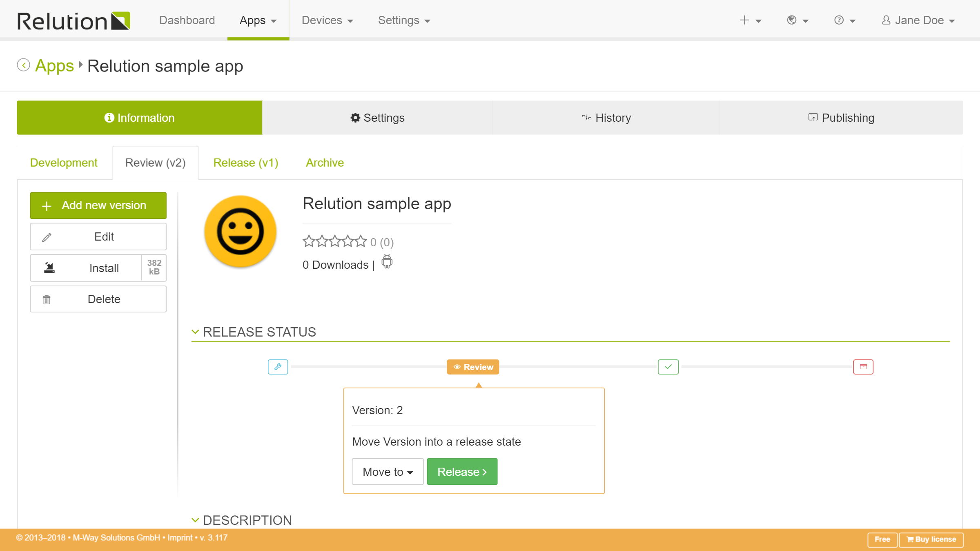980x551 pixels.
Task: Open the Archive sub-tab
Action: coord(325,163)
